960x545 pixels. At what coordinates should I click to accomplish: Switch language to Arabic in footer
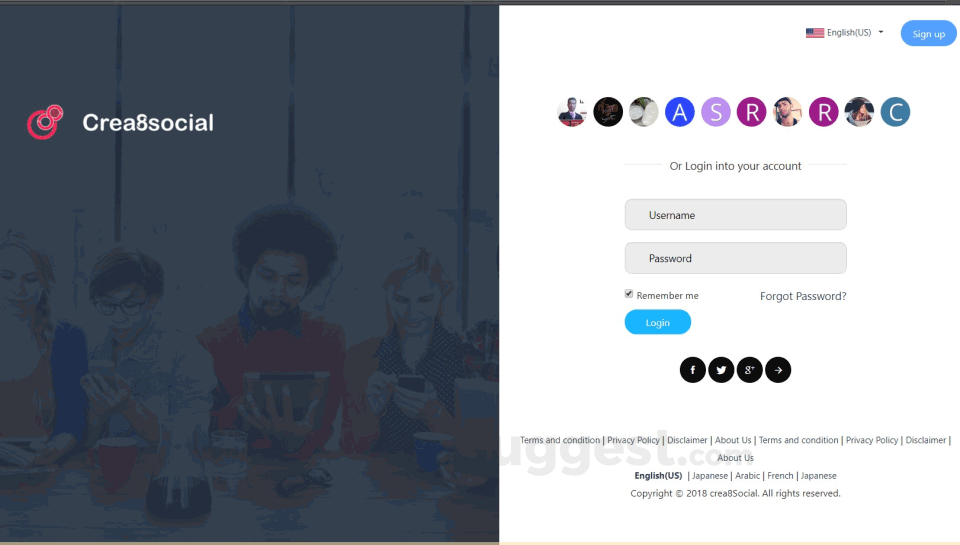747,476
